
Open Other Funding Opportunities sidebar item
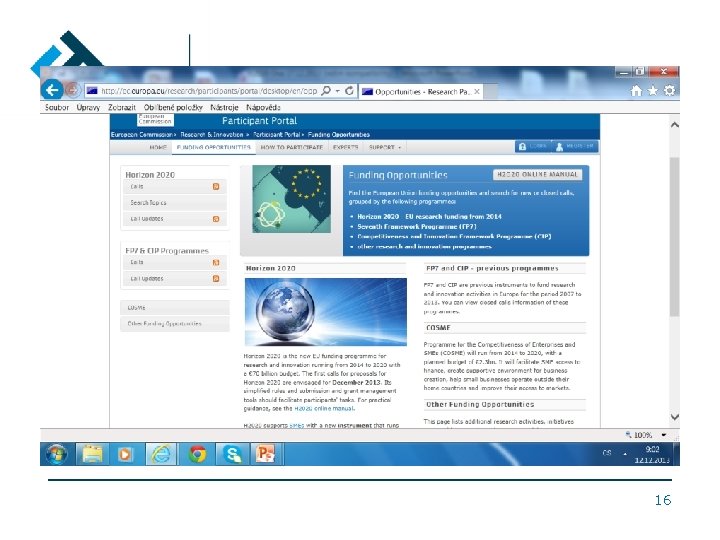[x=174, y=324]
